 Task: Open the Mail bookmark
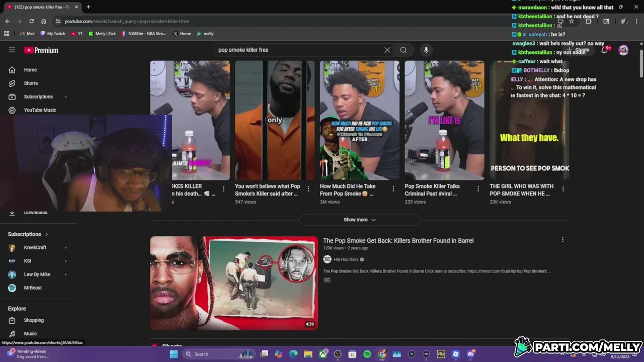[27, 34]
